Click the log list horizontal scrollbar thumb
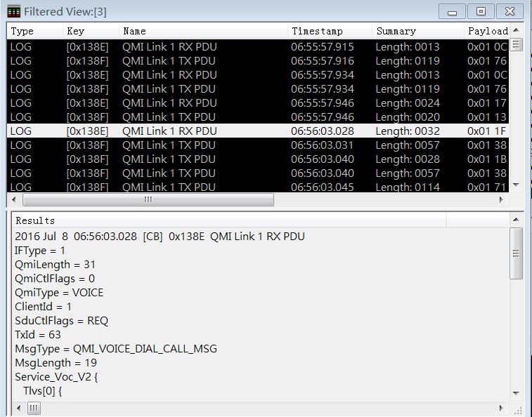 coord(148,199)
